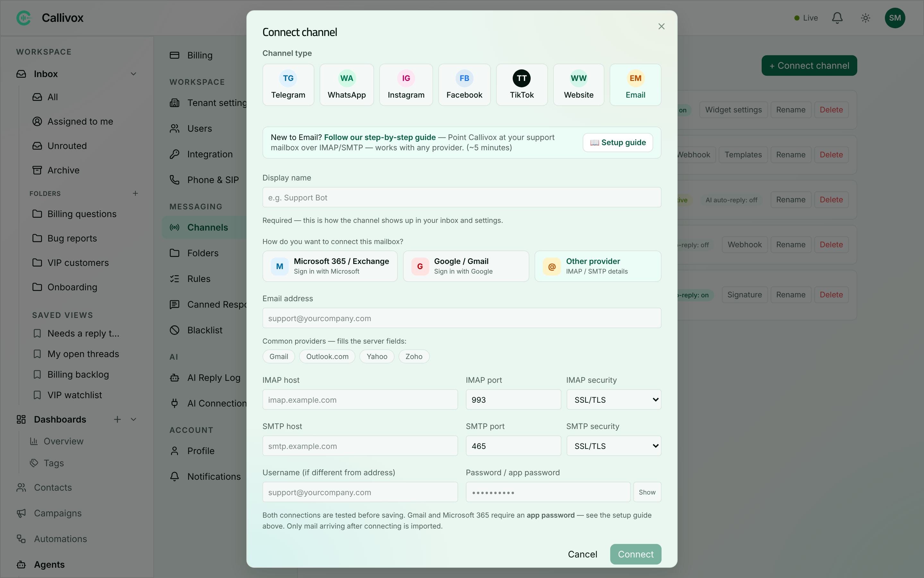Fill server fields with Gmail preset
This screenshot has width=924, height=578.
pyautogui.click(x=279, y=356)
